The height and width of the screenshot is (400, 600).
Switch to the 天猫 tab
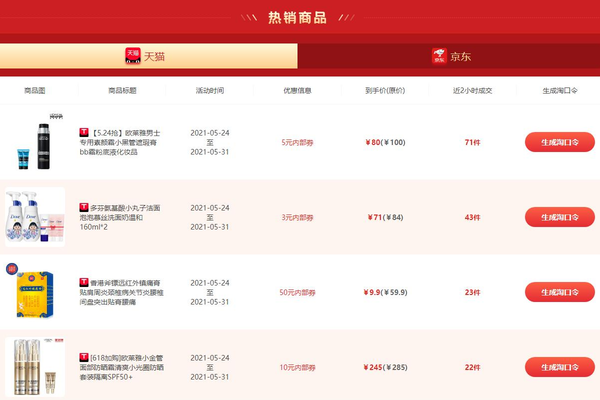pos(148,56)
